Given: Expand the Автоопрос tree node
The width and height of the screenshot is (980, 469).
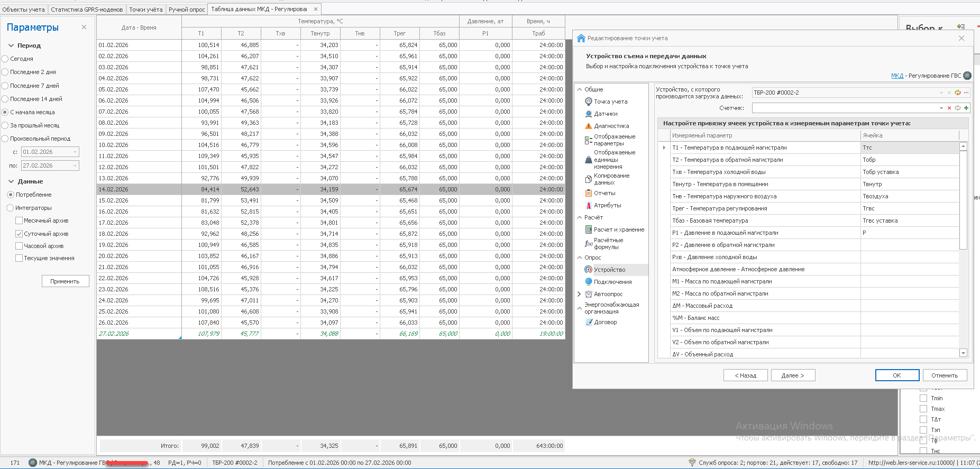Looking at the screenshot, I should coord(579,294).
